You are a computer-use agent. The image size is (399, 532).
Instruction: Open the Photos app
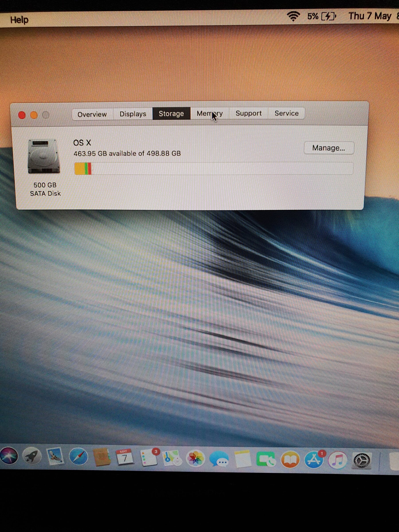(195, 459)
